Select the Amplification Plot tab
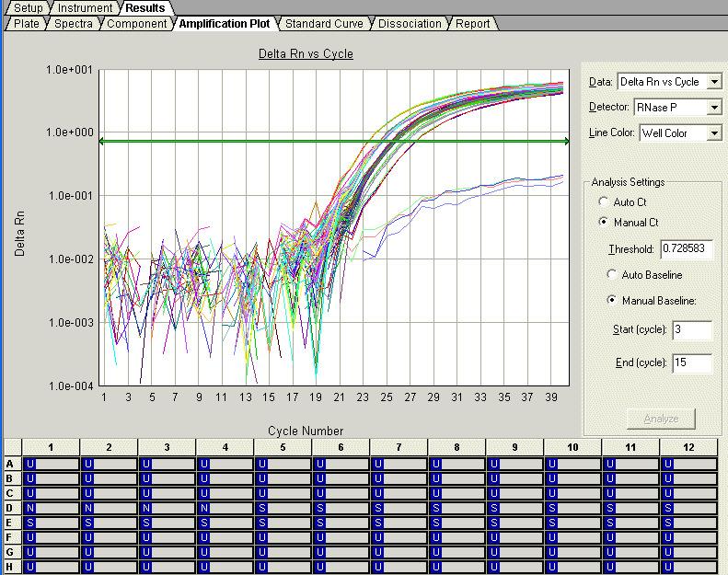 pos(225,24)
